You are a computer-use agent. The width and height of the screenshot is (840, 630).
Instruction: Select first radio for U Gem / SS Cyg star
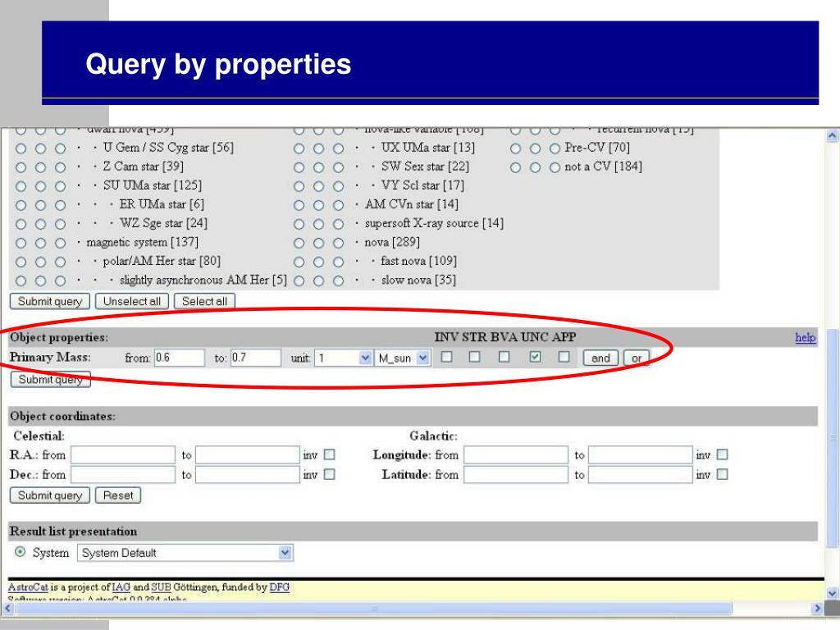coord(21,148)
